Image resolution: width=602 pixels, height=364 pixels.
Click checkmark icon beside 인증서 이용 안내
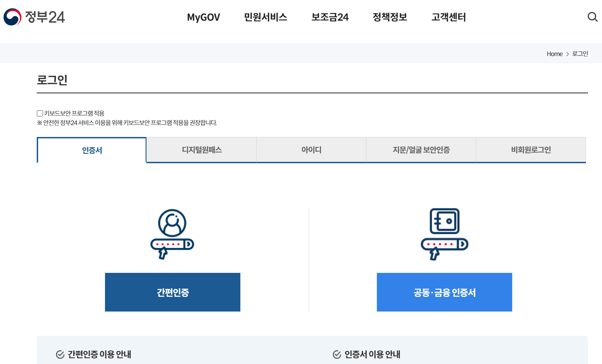(337, 354)
